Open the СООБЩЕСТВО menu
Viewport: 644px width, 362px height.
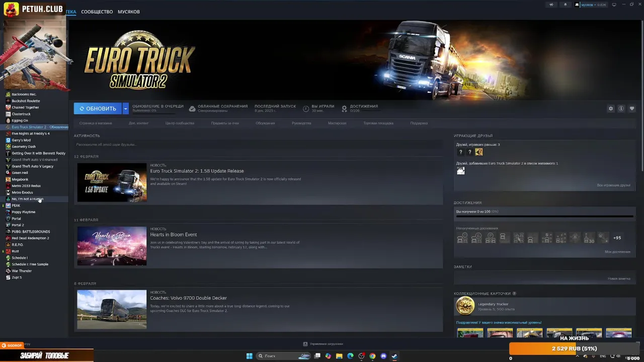coord(97,12)
